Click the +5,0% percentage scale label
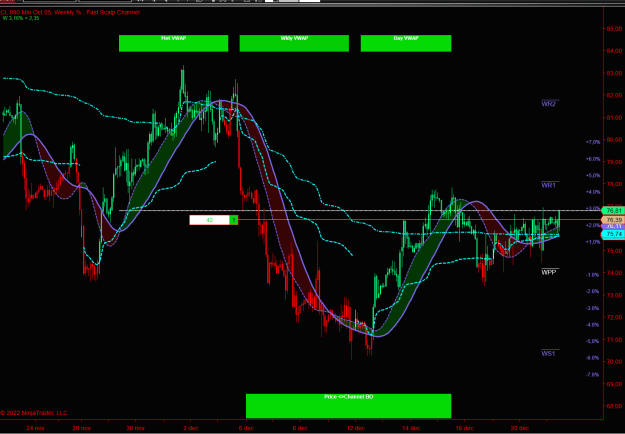 tap(593, 175)
